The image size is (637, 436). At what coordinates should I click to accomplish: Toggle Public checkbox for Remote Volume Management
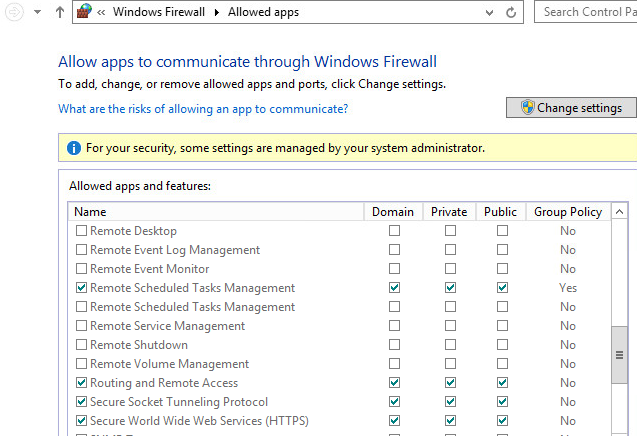tap(503, 364)
